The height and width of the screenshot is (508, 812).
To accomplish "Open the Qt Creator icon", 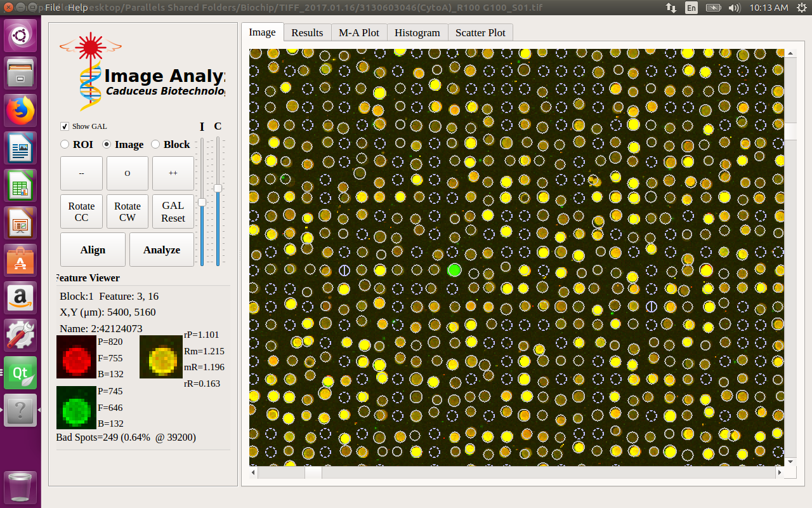I will point(21,373).
